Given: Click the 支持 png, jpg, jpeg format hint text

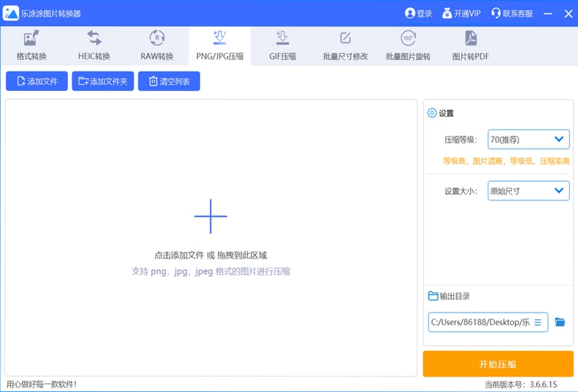Looking at the screenshot, I should point(210,271).
